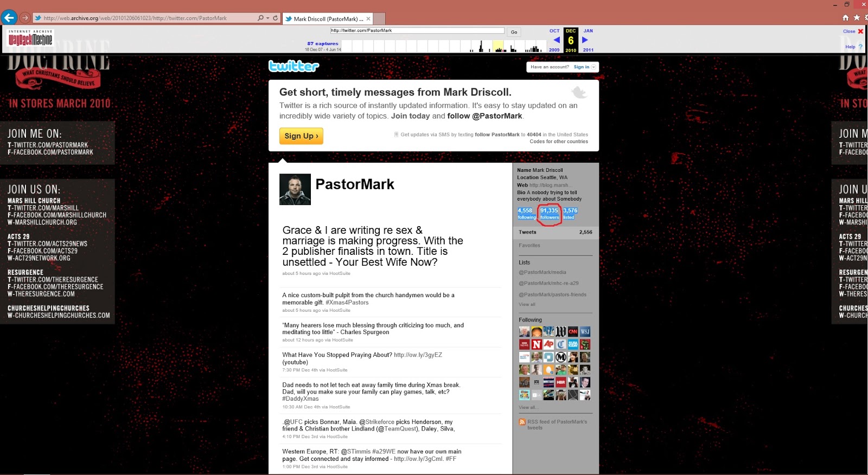Select the JAN month link

tap(588, 31)
